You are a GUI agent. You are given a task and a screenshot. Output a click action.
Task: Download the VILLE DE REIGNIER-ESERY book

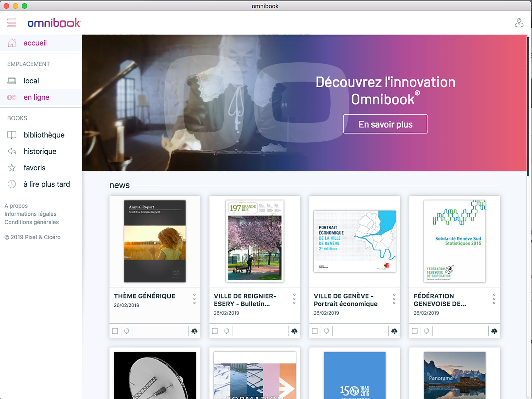[294, 331]
